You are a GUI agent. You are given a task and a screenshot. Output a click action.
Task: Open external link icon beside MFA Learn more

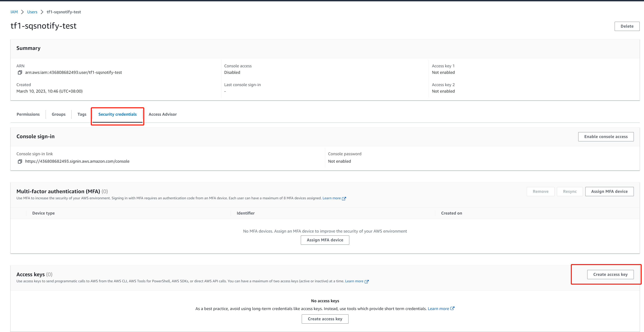344,198
